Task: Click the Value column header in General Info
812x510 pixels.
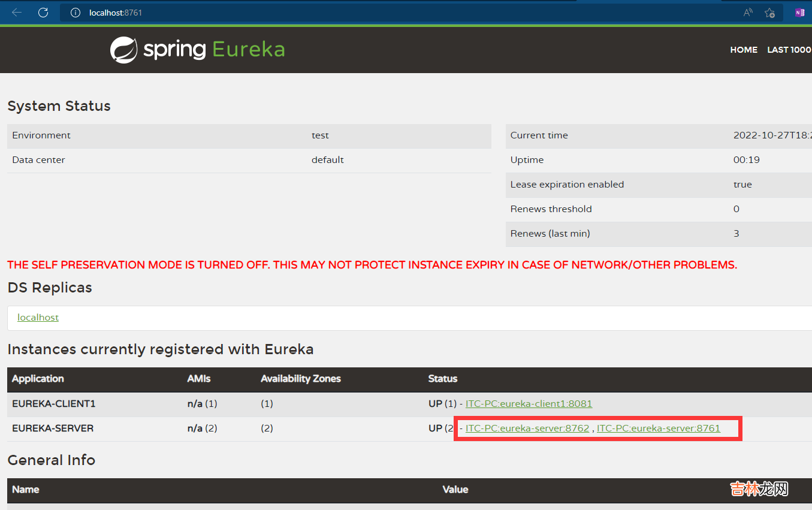Action: 455,490
